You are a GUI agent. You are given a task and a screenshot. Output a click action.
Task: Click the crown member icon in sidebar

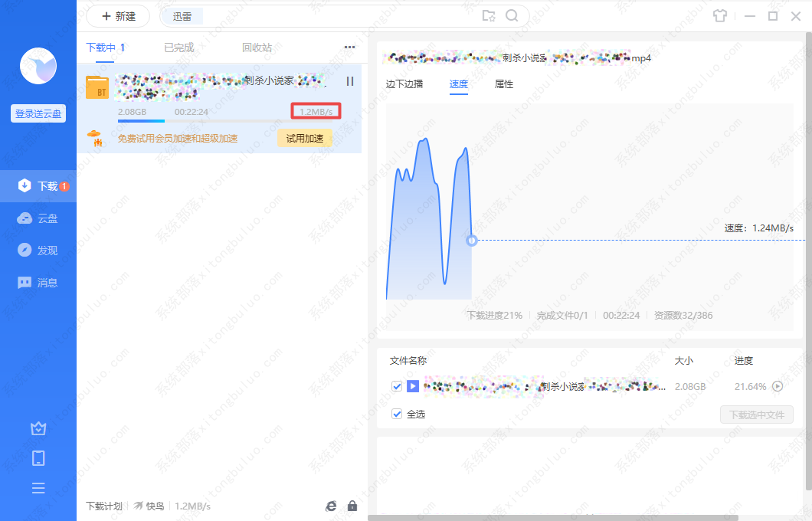coord(38,428)
